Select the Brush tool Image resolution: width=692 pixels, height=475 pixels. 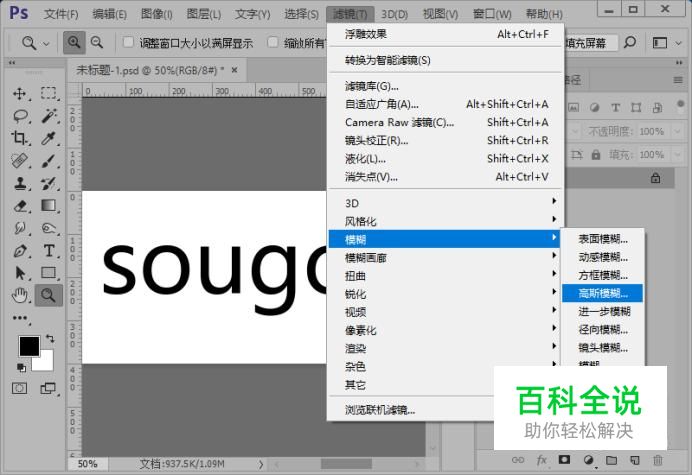click(x=49, y=161)
